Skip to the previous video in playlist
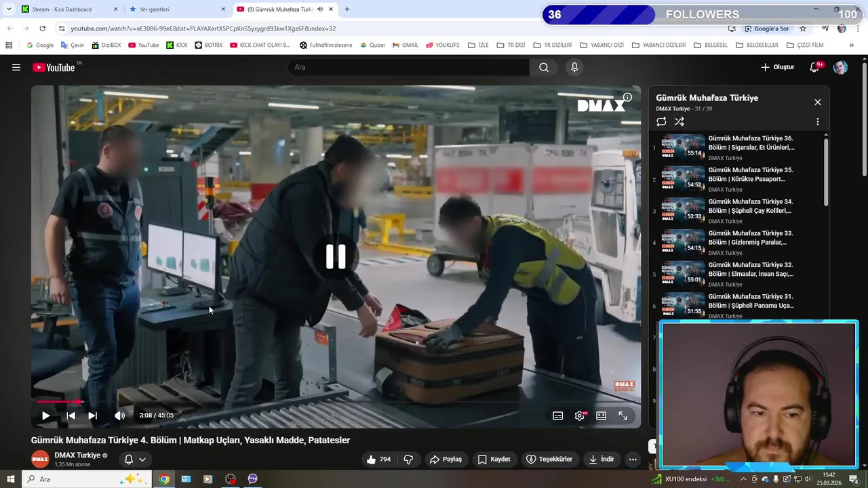The image size is (868, 488). (71, 415)
